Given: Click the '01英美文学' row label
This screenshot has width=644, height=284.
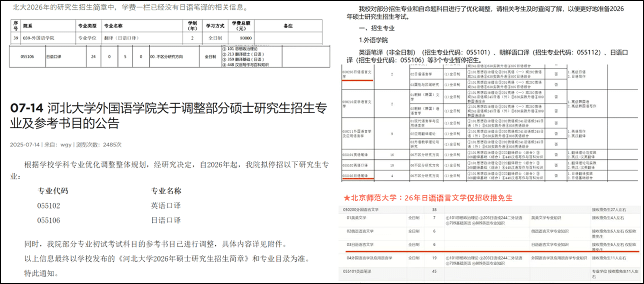Looking at the screenshot, I should (x=356, y=218).
